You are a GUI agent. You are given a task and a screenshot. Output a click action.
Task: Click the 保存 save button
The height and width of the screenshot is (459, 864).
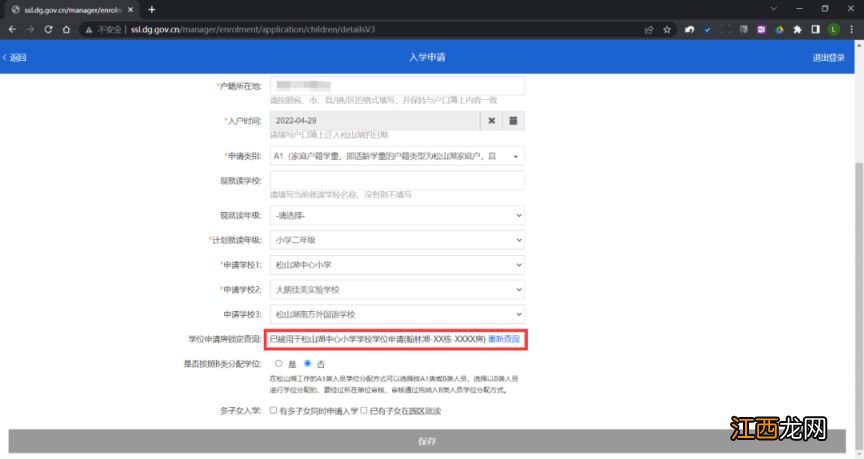(x=427, y=441)
